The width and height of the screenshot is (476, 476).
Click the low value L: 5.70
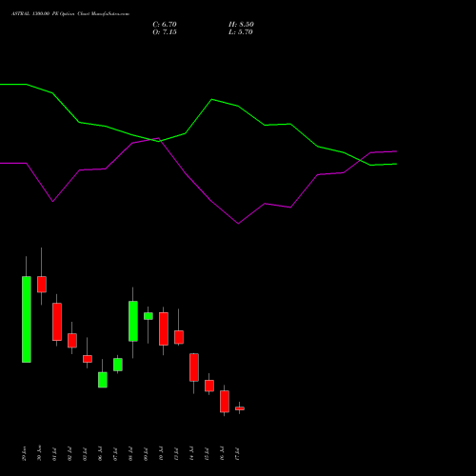click(x=241, y=32)
